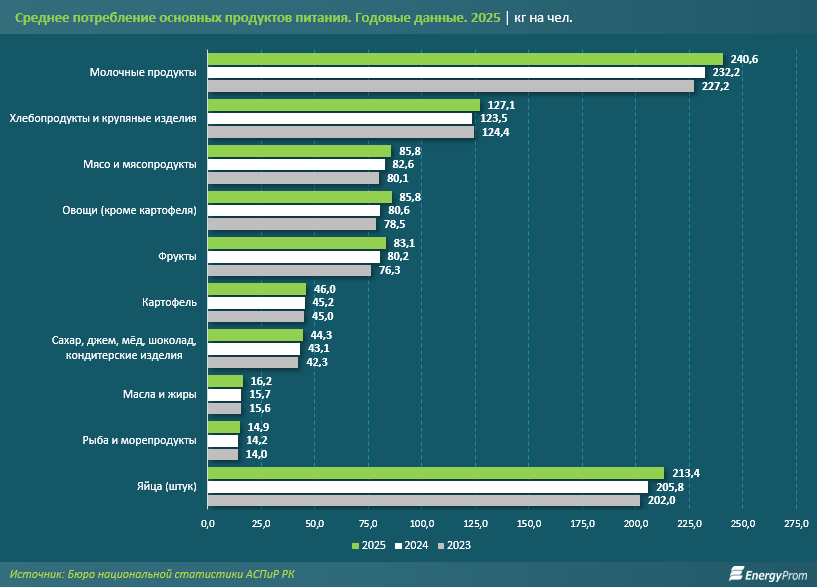
Task: Click the кг на чел. unit label
Action: click(x=544, y=18)
